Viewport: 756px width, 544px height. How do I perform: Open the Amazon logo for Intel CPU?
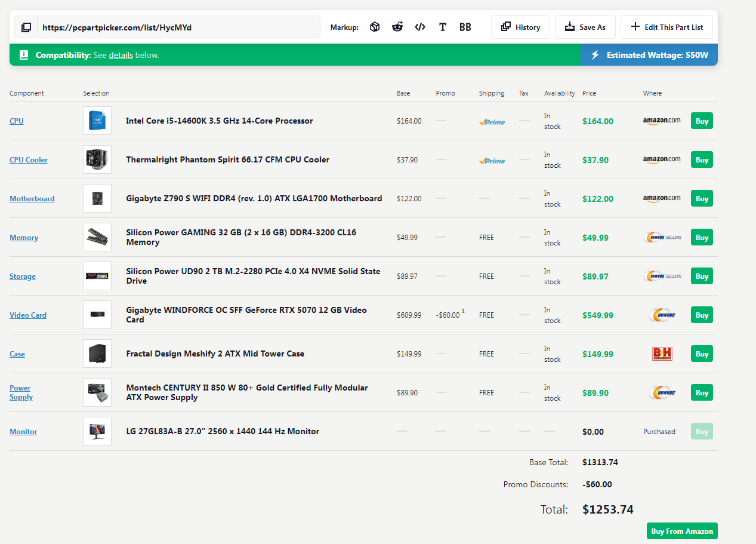point(662,121)
